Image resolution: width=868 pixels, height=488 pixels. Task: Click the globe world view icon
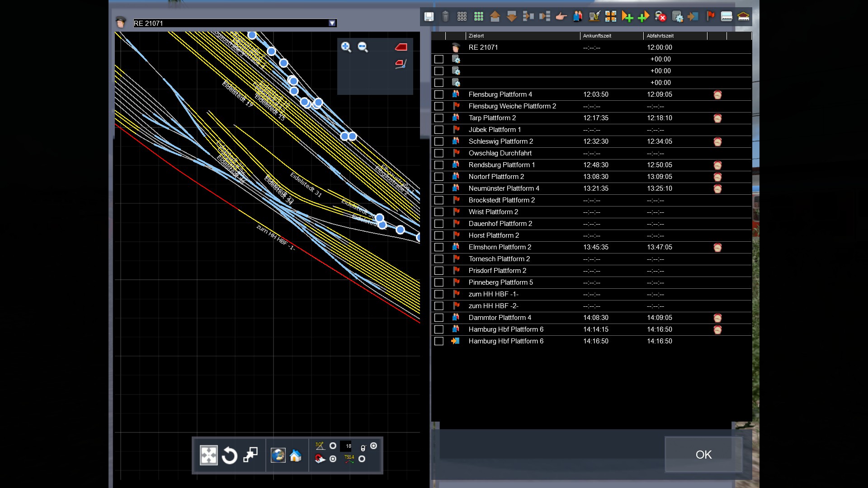(278, 455)
